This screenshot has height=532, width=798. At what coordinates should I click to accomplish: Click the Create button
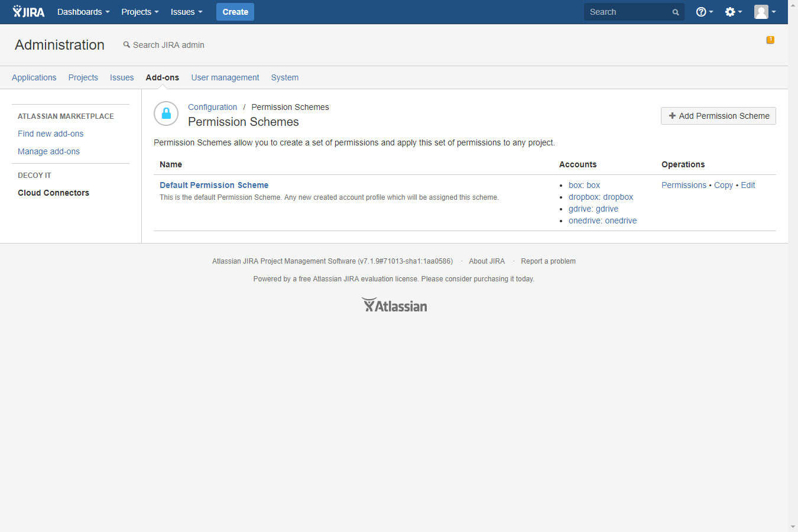(x=235, y=12)
